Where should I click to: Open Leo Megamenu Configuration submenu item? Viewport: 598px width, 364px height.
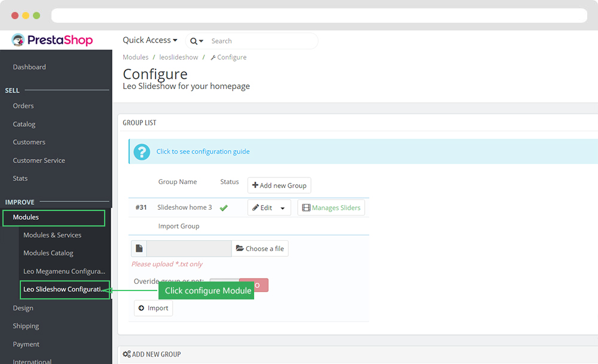[x=64, y=271]
